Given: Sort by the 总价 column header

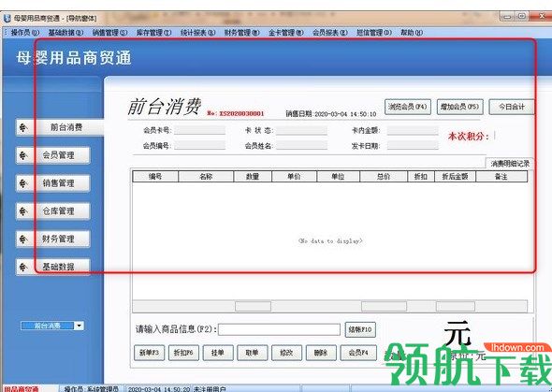Looking at the screenshot, I should tap(384, 176).
